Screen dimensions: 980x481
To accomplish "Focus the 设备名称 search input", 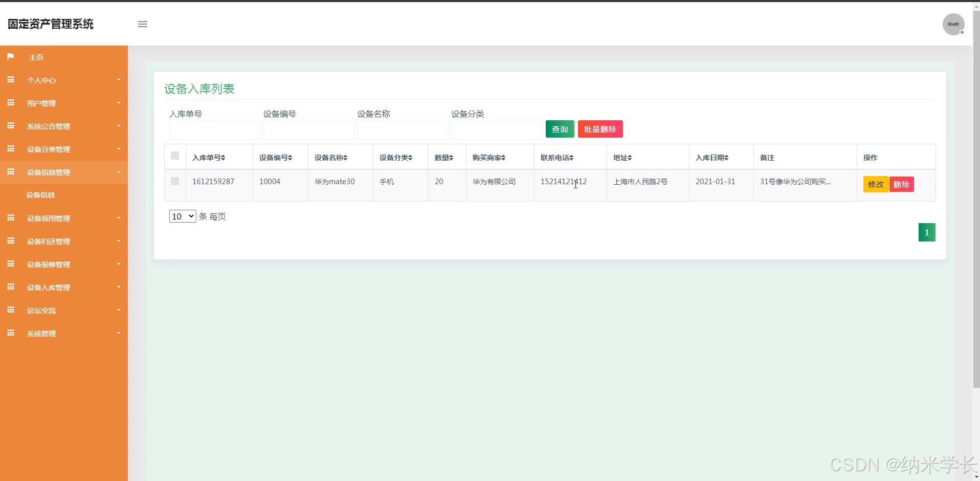I will 403,130.
